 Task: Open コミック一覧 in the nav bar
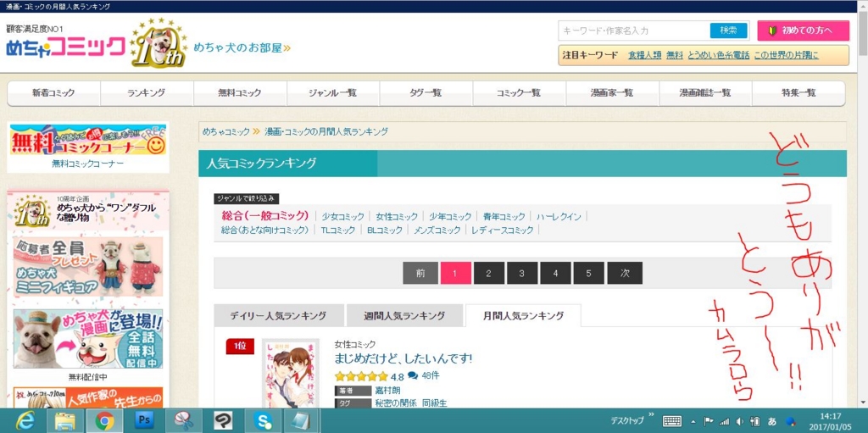pyautogui.click(x=519, y=93)
